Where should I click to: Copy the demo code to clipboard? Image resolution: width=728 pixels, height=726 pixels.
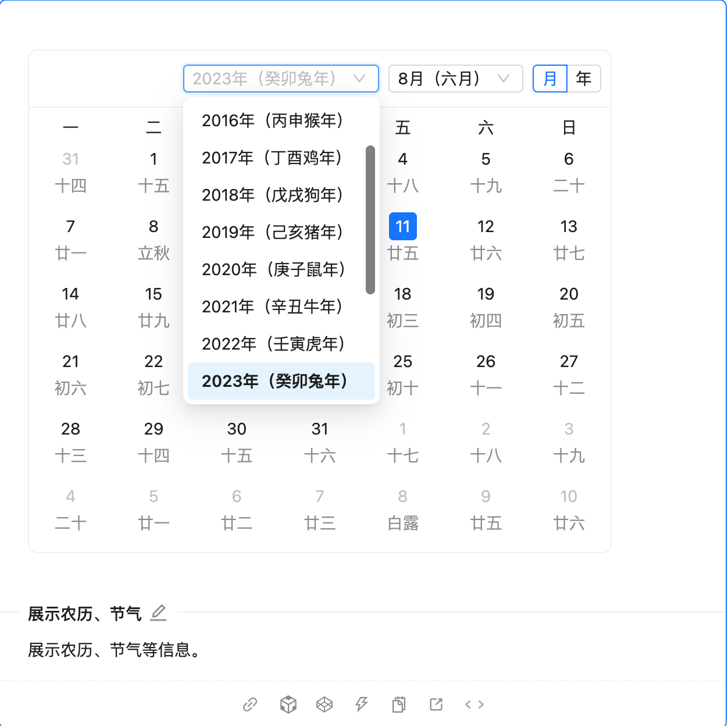coord(399,704)
